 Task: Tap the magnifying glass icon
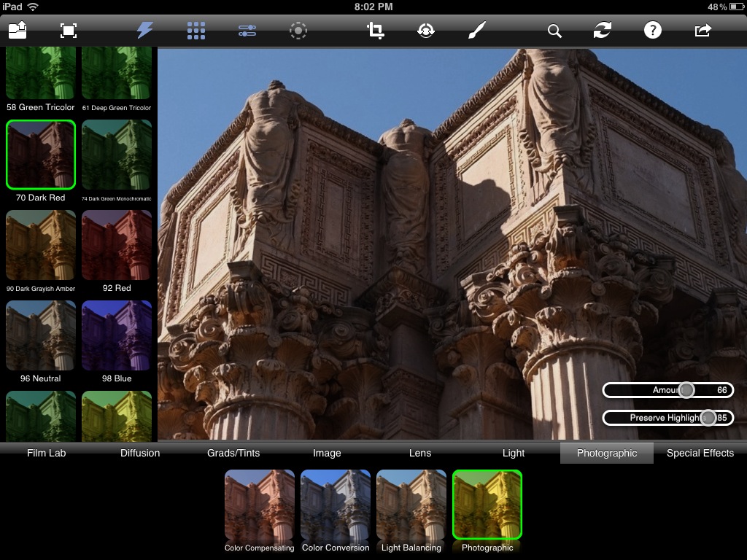554,31
